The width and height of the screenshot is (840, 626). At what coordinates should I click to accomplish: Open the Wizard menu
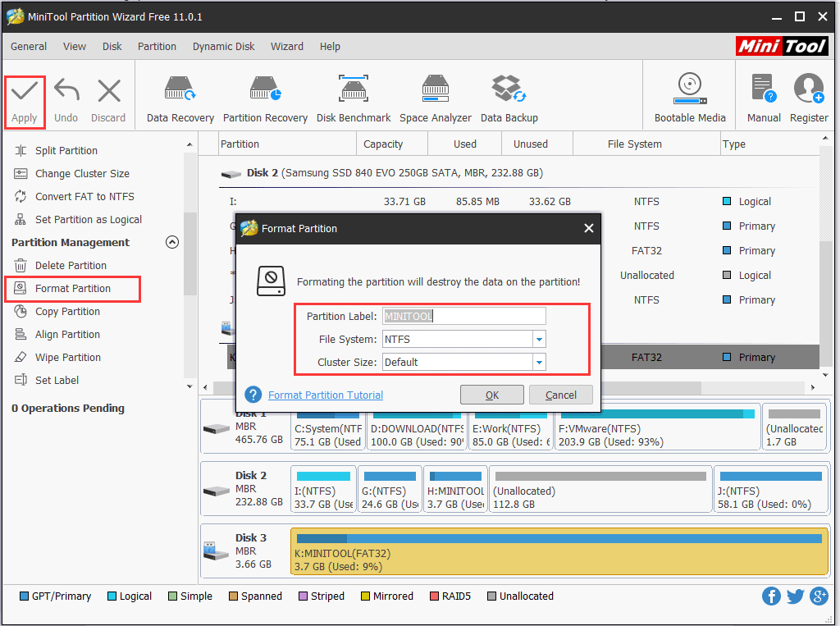click(x=286, y=47)
